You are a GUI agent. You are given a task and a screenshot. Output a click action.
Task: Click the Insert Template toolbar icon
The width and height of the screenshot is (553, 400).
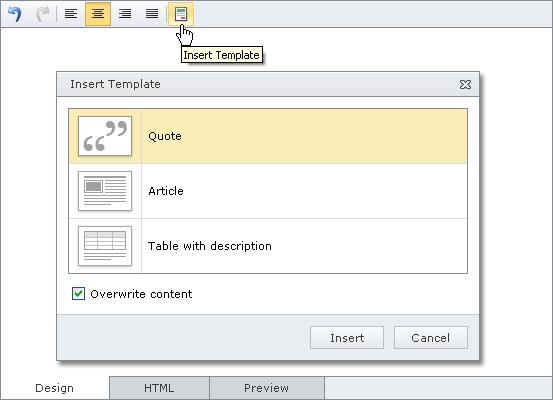181,14
